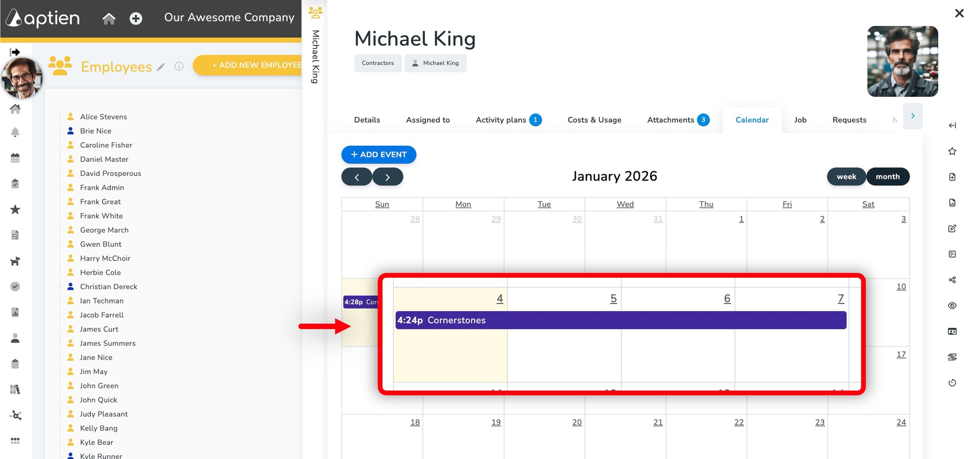This screenshot has width=980, height=459.
Task: Click the plus circle icon in header
Action: coord(136,19)
